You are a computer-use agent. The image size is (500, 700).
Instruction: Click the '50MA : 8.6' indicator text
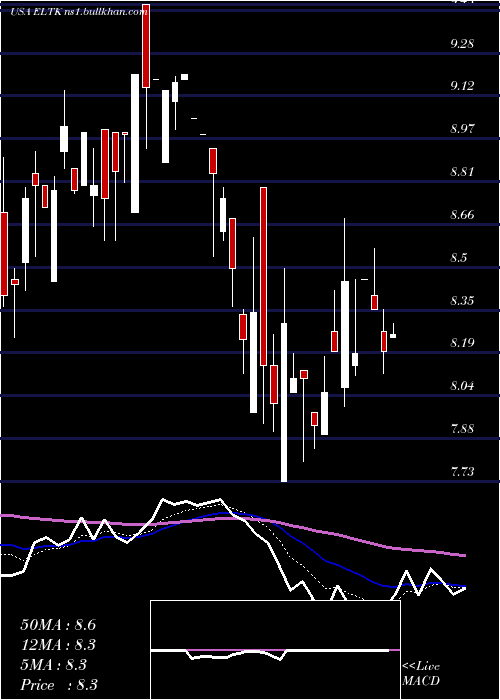(58, 625)
